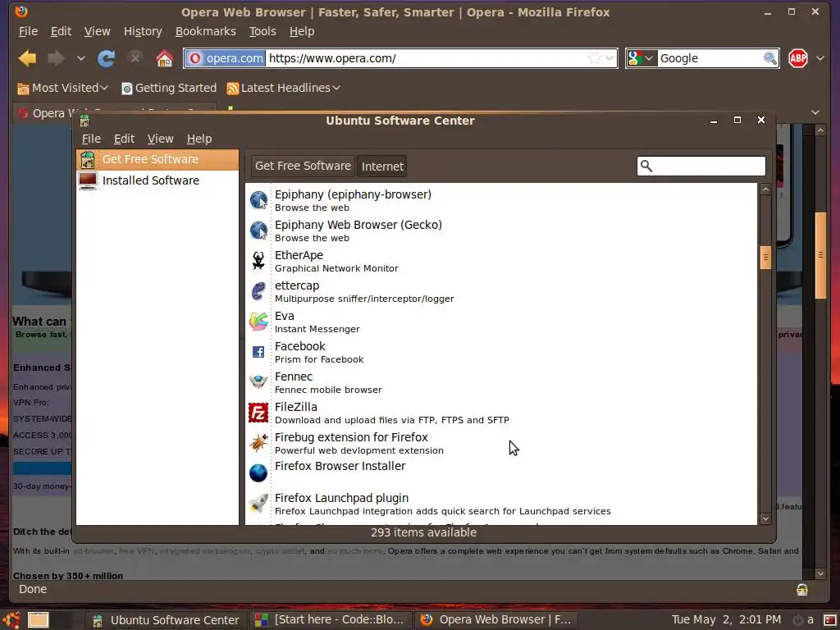
Task: Click the power indicator in the system tray
Action: [x=797, y=620]
